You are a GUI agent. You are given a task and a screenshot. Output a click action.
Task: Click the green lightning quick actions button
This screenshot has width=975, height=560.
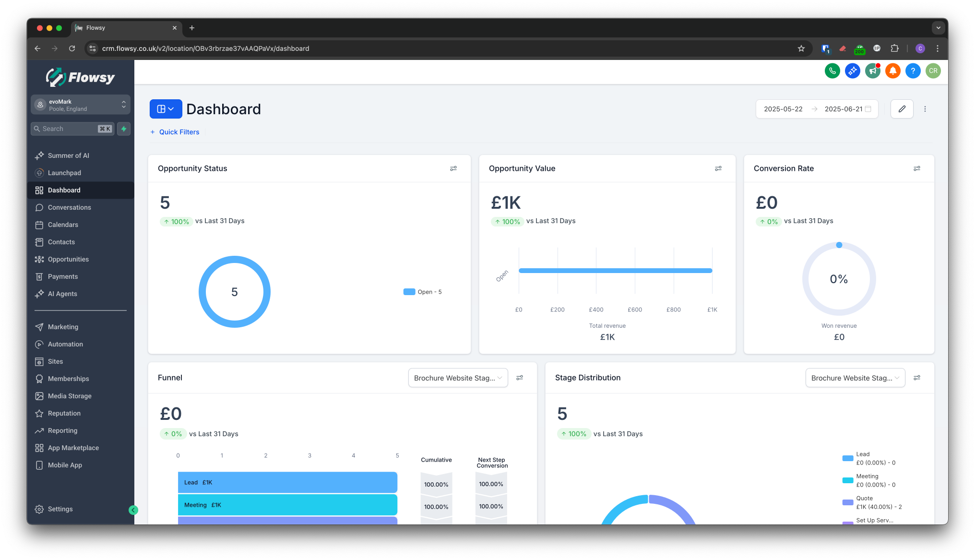(x=124, y=129)
